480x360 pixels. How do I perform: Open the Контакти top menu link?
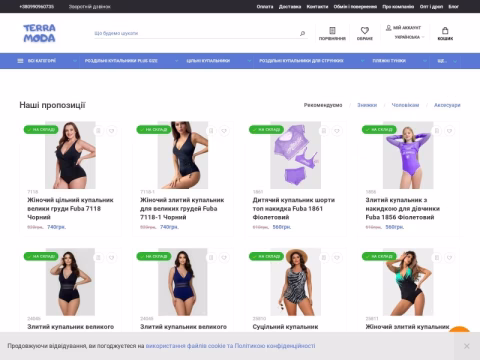point(317,6)
